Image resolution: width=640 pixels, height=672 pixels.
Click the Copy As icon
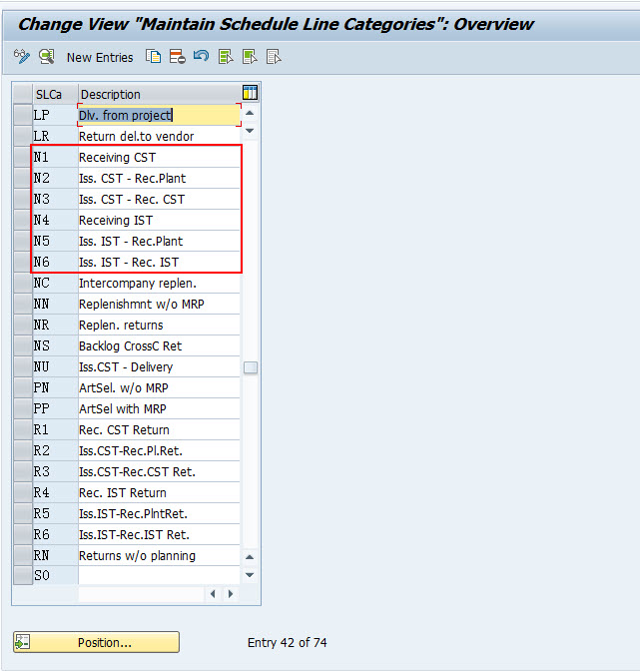click(x=153, y=57)
